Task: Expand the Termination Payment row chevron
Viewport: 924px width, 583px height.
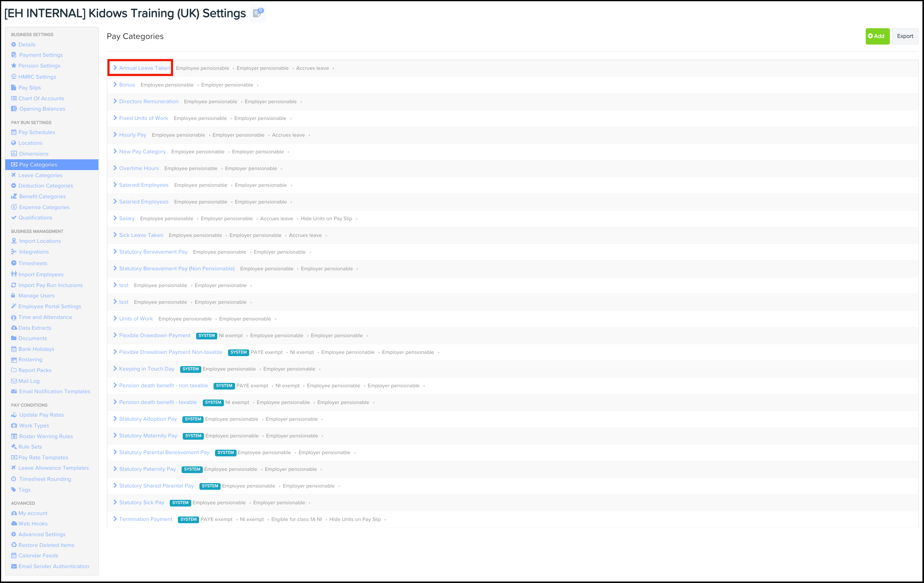Action: click(x=115, y=519)
